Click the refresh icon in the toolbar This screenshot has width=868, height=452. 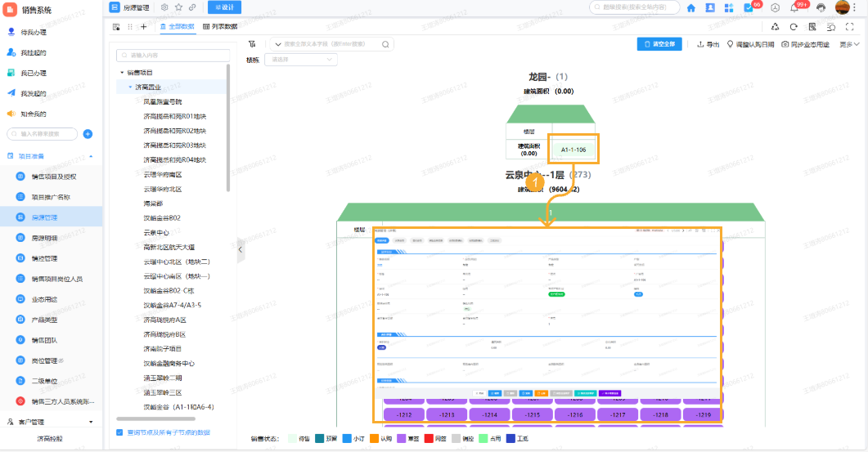tap(794, 27)
